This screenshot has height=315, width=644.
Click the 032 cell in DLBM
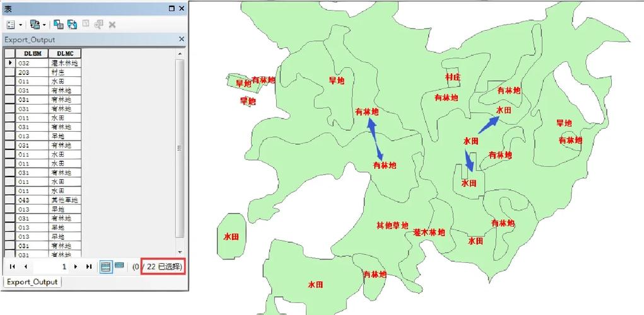pyautogui.click(x=32, y=63)
